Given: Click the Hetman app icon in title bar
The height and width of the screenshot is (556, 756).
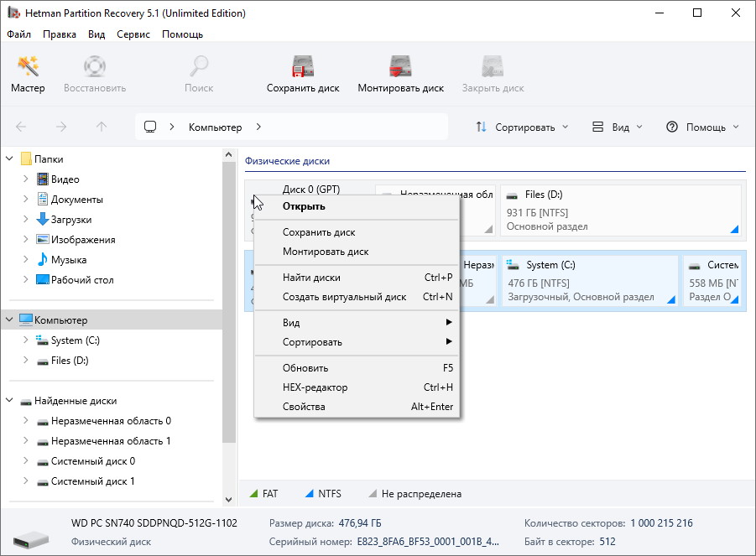Looking at the screenshot, I should 13,13.
